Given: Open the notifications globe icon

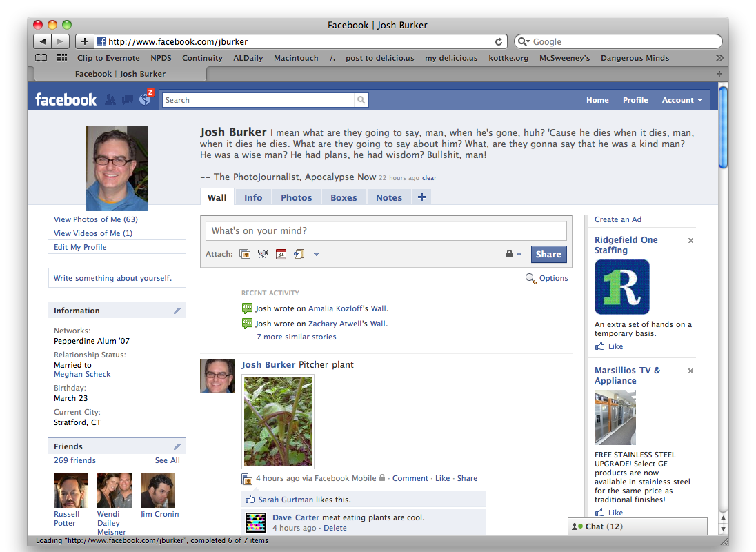Looking at the screenshot, I should coord(145,99).
